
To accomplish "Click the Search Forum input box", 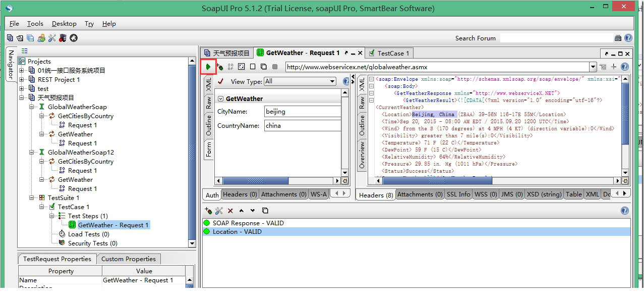I will pyautogui.click(x=556, y=38).
